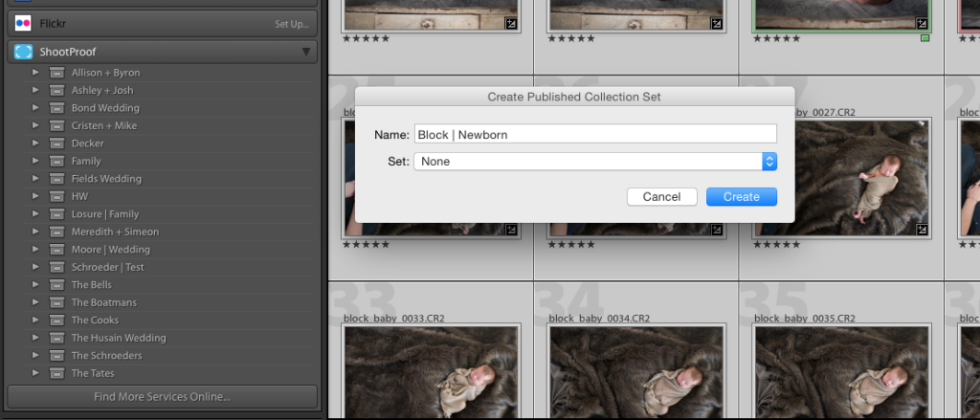Click the Name field containing Block | Newborn

[x=595, y=134]
